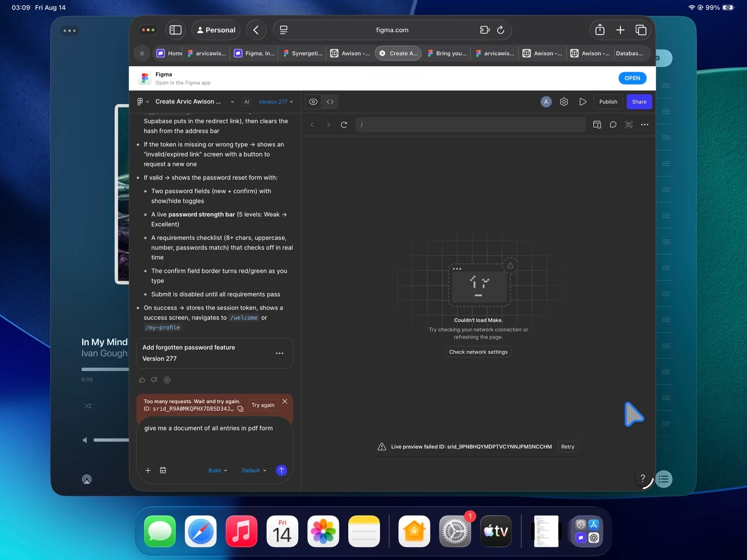Reload the figma.com page in Safari

pyautogui.click(x=500, y=30)
